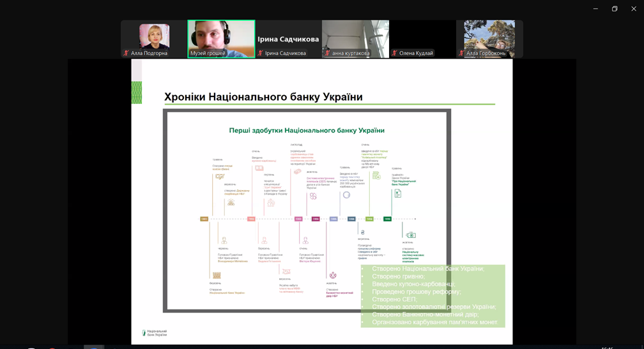Screen dimensions: 644x349
Task: Click slide title Хроніки Національного банку України
Action: click(x=263, y=97)
